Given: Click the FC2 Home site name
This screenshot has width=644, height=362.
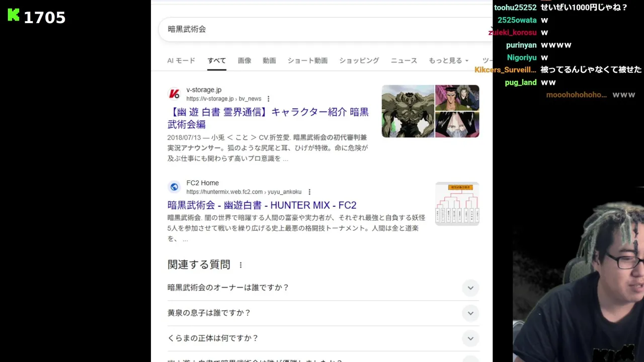Looking at the screenshot, I should coord(203,183).
